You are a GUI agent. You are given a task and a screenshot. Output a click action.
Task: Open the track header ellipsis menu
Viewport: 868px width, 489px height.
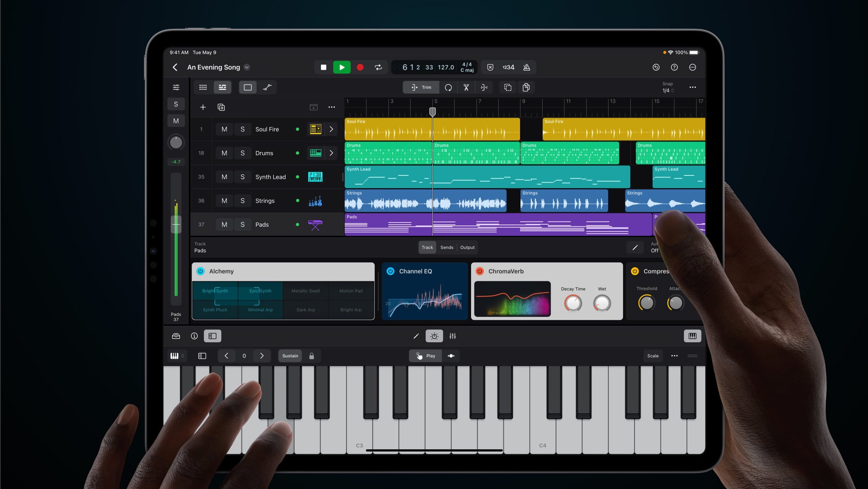332,107
